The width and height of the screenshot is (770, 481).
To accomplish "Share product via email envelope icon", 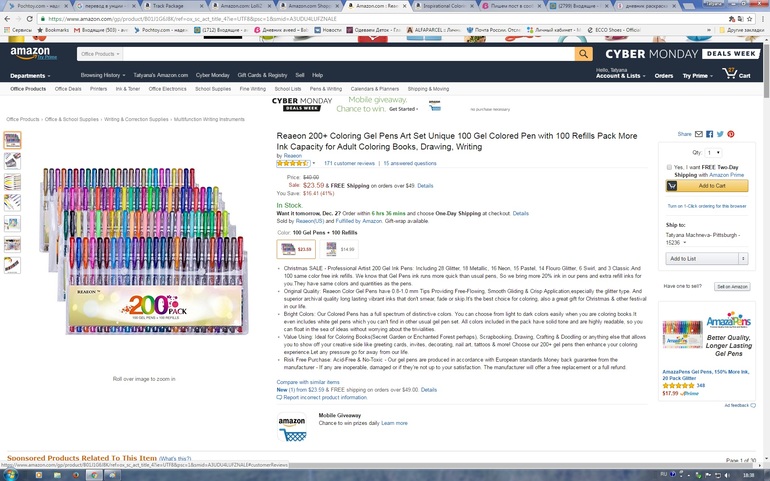I will [699, 134].
